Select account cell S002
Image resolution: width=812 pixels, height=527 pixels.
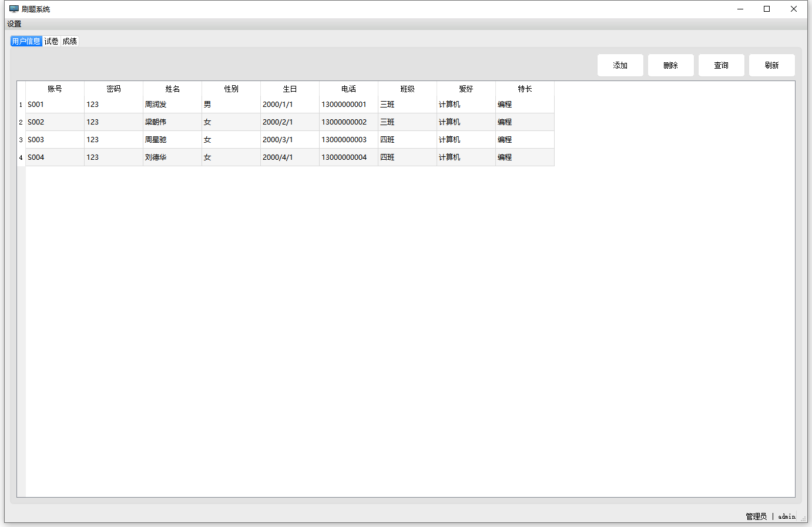tap(55, 122)
